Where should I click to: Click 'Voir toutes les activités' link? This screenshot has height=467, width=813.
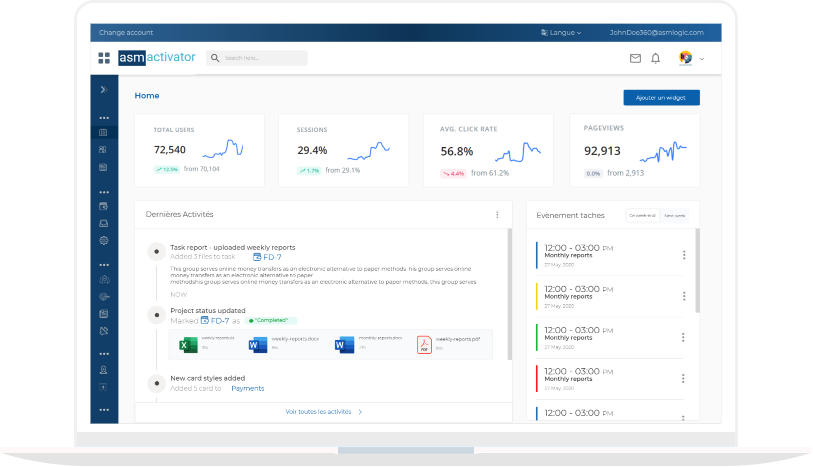coord(322,411)
